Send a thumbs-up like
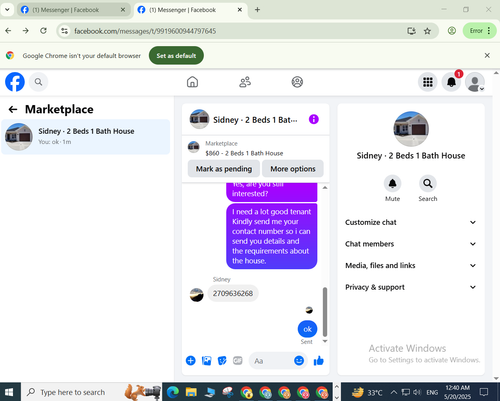 click(319, 360)
